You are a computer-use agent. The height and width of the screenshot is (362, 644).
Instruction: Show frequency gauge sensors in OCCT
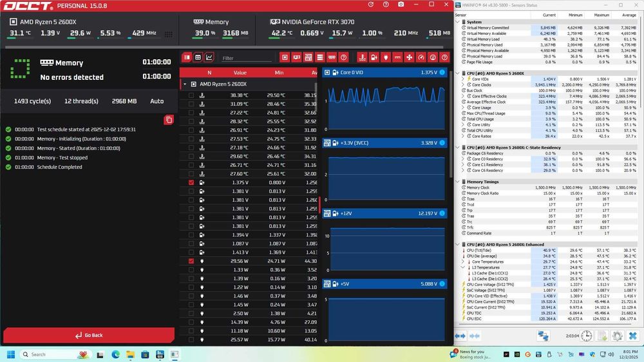421,57
